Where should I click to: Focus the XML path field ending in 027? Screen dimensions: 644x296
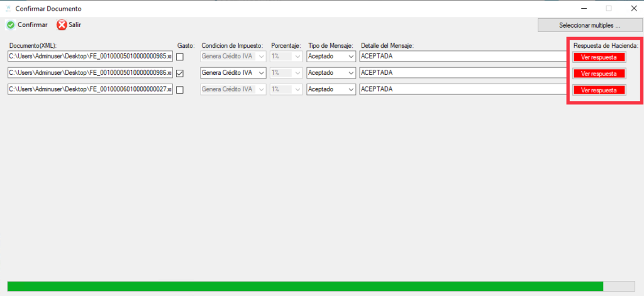[90, 89]
